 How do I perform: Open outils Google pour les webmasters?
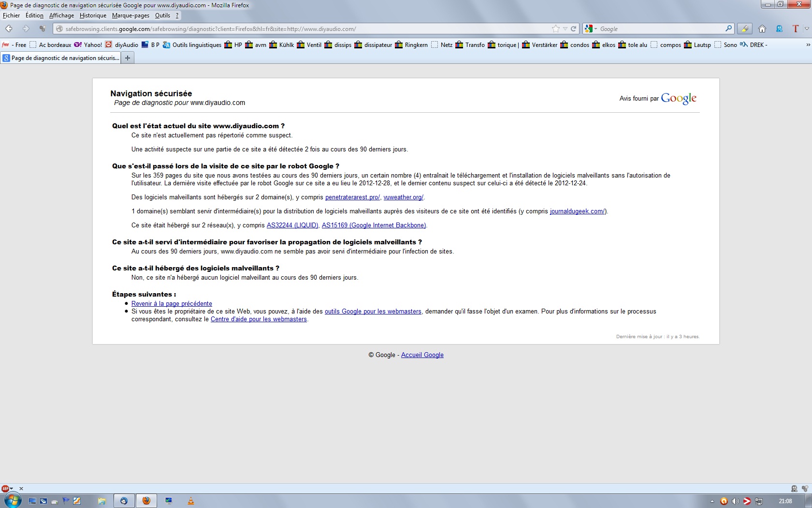tap(373, 312)
